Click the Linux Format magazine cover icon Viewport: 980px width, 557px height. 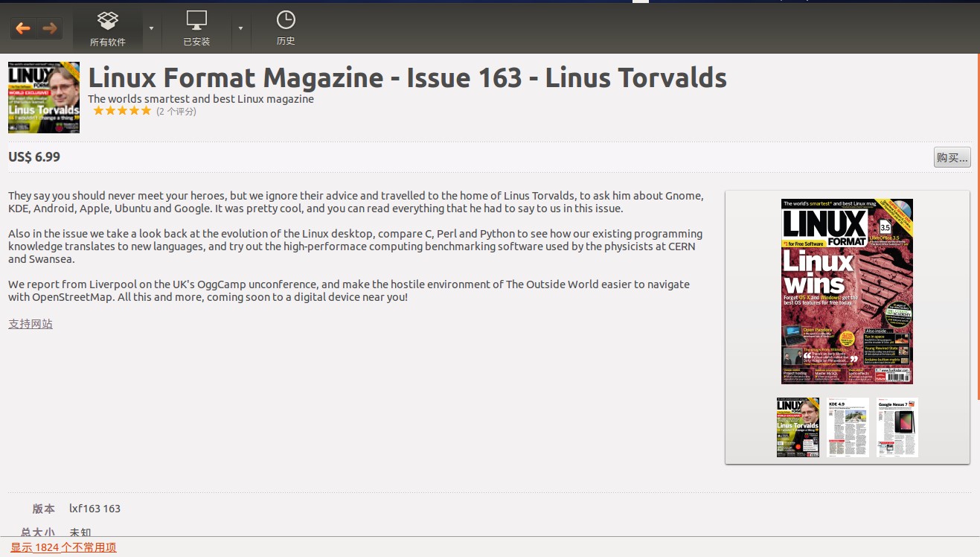pyautogui.click(x=44, y=98)
